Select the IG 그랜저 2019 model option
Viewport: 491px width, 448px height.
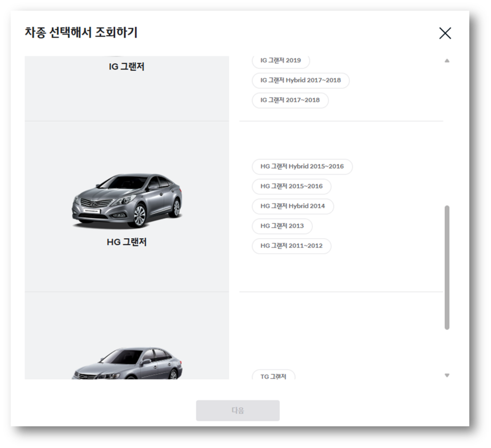tap(281, 61)
